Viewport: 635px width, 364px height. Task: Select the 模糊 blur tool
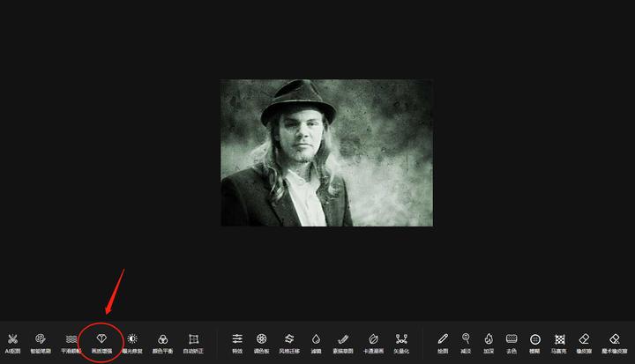point(534,339)
